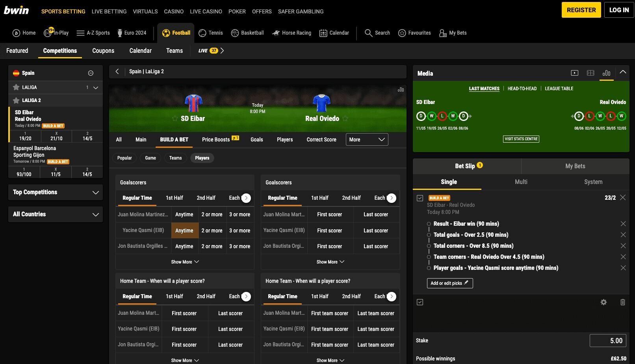This screenshot has width=635, height=364.
Task: Select Jon Bautista Orgilles 3 or more
Action: click(x=240, y=247)
